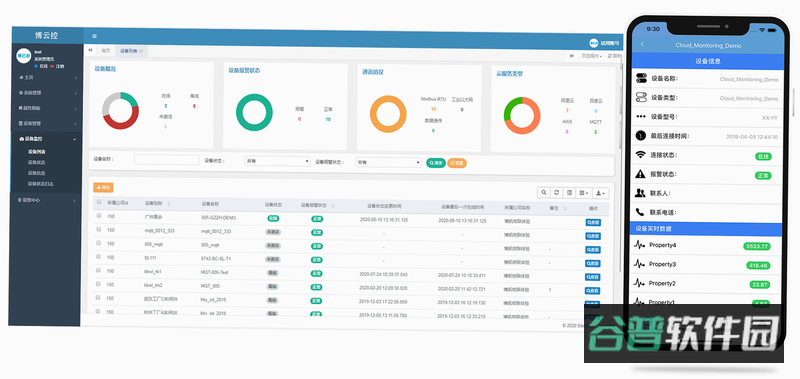Select 设备列表 submenu item
Viewport: 800px width, 379px height.
(x=37, y=151)
